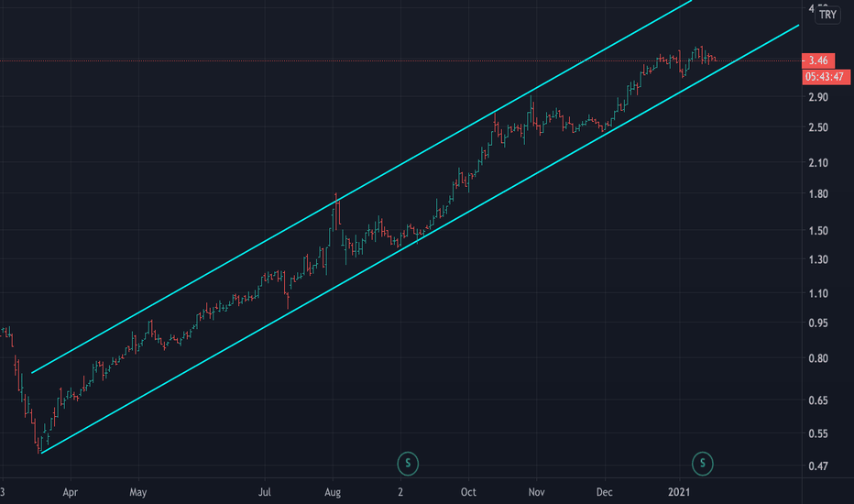Click the Dec label on time axis
The height and width of the screenshot is (504, 854).
coord(605,493)
